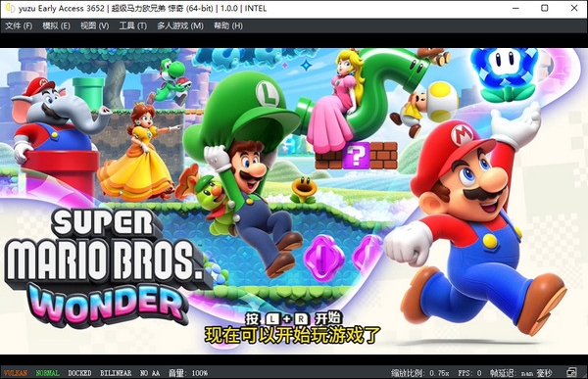Change the NO AA anti-aliasing option

point(150,373)
